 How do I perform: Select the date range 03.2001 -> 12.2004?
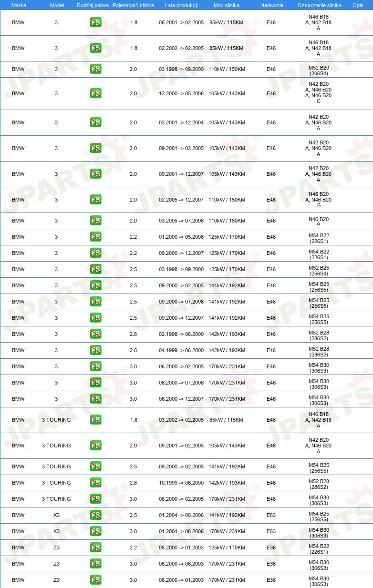[x=181, y=122]
